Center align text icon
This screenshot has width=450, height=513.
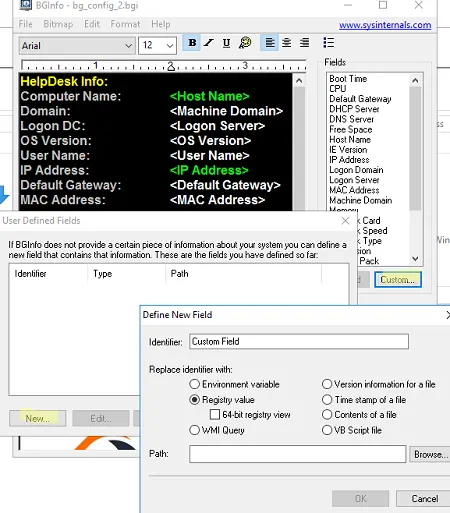coord(286,43)
